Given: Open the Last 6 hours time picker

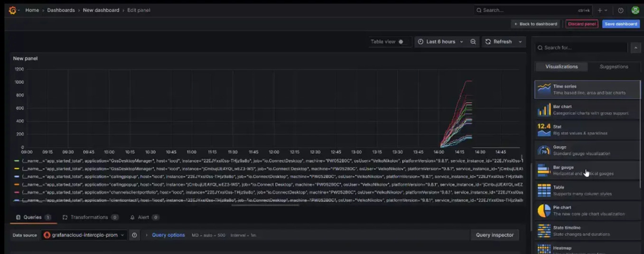Looking at the screenshot, I should click(440, 42).
